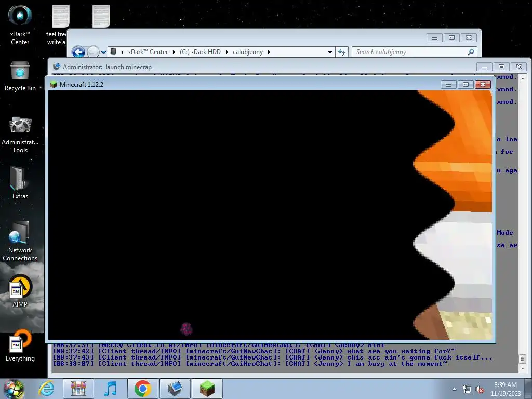The height and width of the screenshot is (399, 532).
Task: Click the console line 'I am busy at the moment'
Action: pos(397,363)
